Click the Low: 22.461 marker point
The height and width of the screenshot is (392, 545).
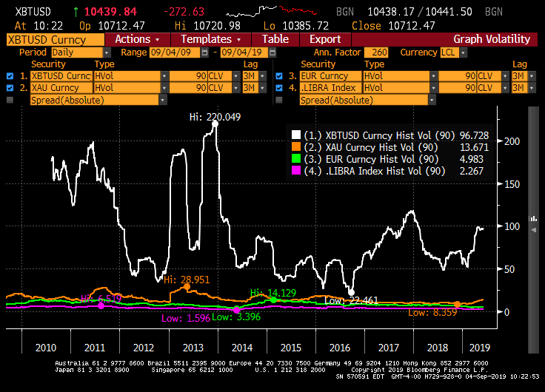351,293
